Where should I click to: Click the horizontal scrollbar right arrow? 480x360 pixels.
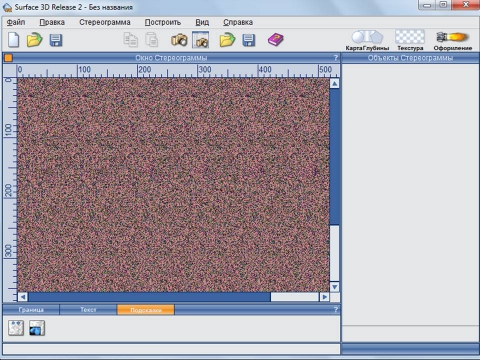(x=324, y=297)
